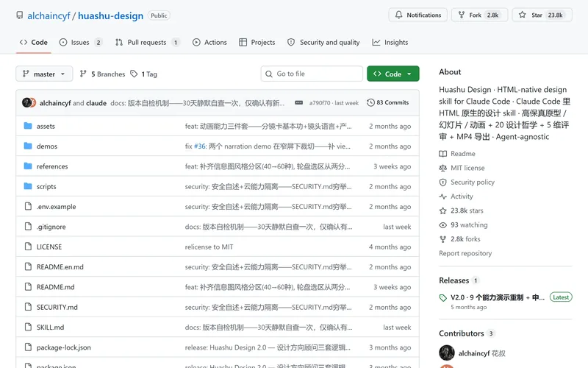Open commit hash a790f70
The height and width of the screenshot is (368, 588).
(320, 103)
